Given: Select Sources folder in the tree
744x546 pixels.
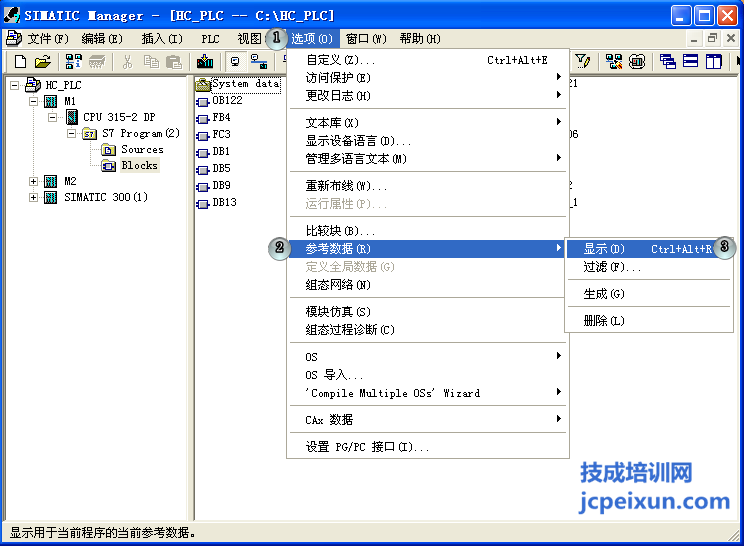Looking at the screenshot, I should click(142, 149).
